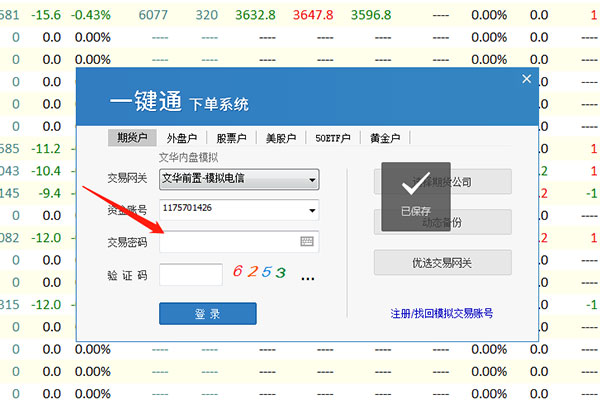Switch to the 股票户 tab
The height and width of the screenshot is (400, 600).
click(231, 138)
